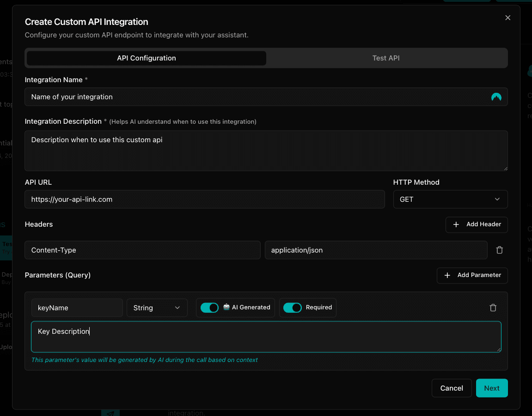Select the API Configuration tab
This screenshot has width=532, height=416.
pyautogui.click(x=146, y=58)
